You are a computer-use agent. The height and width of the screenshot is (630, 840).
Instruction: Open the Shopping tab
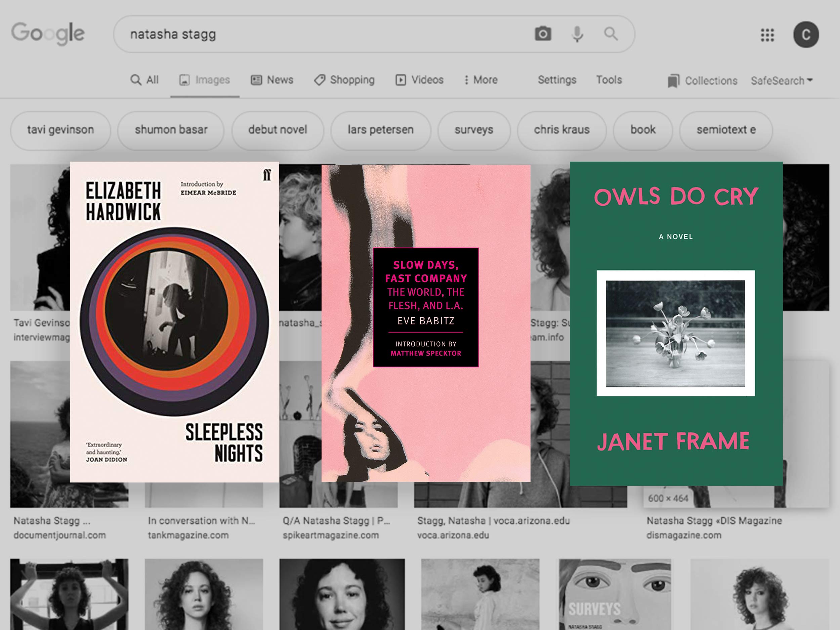click(344, 80)
